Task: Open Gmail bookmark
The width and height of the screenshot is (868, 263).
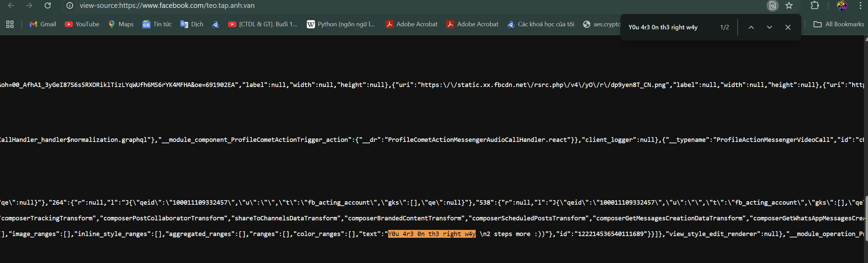Action: (x=43, y=24)
